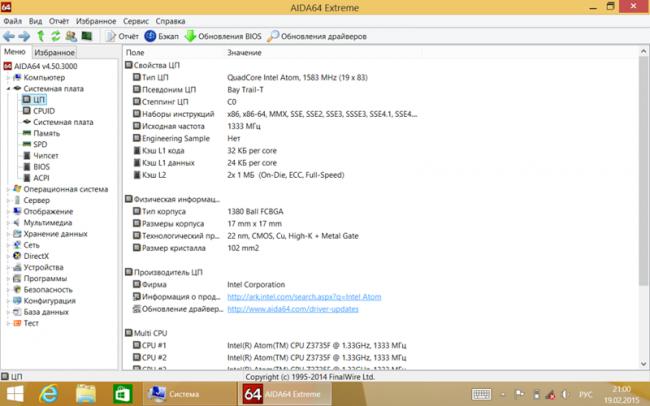The height and width of the screenshot is (406, 650).
Task: Expand the Операционная система node
Action: coord(8,189)
